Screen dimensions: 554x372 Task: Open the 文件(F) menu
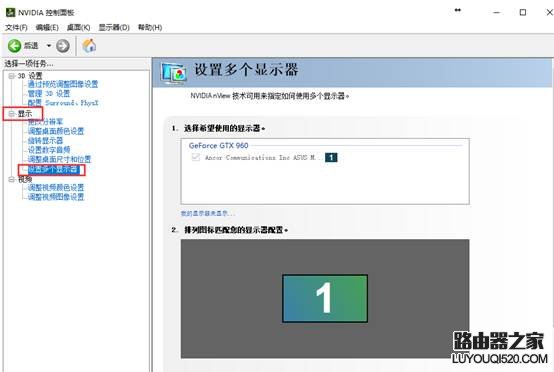coord(16,27)
